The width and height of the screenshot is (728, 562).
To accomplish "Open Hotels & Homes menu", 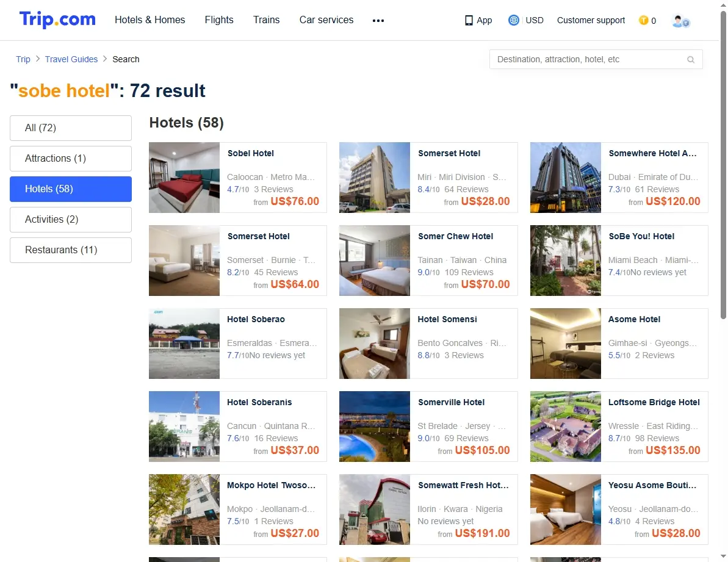I will (150, 20).
